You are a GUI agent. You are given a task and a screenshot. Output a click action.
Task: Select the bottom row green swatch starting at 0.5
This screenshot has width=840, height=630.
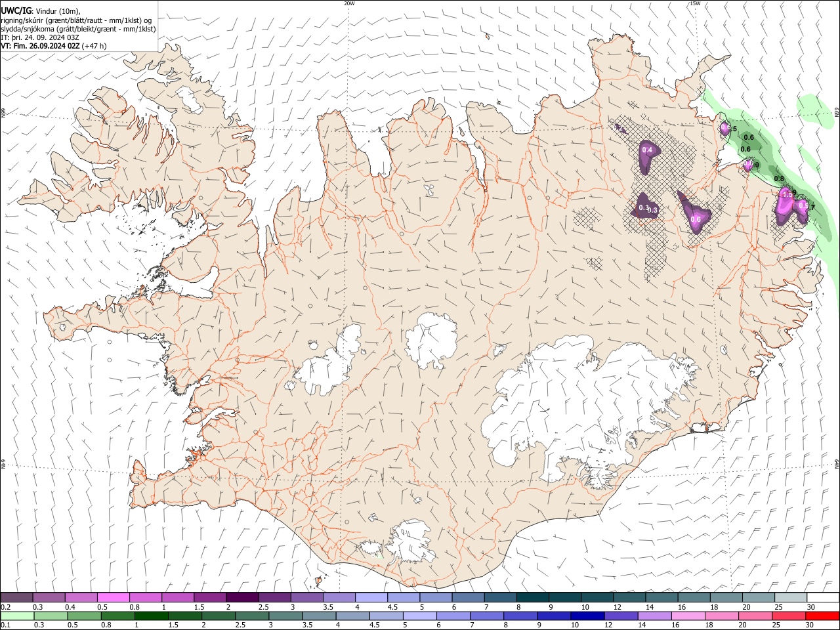85,616
